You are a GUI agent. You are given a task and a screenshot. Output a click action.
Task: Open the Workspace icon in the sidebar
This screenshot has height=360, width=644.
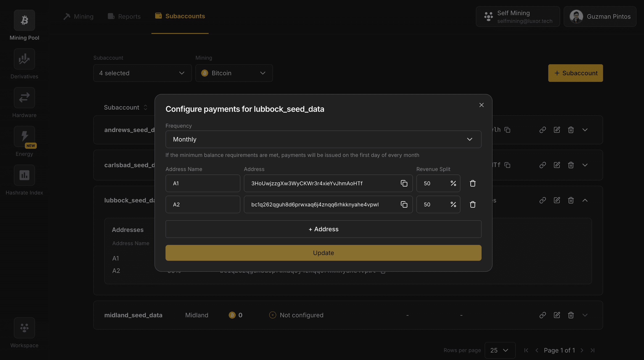(24, 328)
